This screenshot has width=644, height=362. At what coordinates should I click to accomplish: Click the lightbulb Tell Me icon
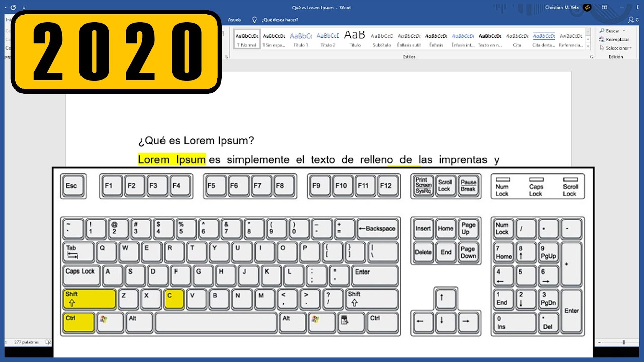point(254,20)
